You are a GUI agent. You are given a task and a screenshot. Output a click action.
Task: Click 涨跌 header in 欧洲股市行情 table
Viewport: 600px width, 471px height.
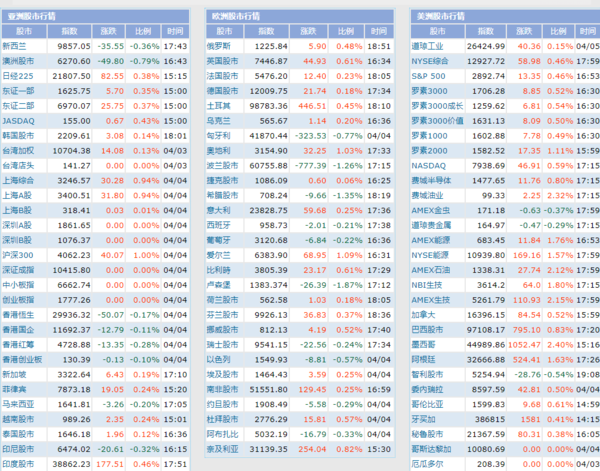308,31
